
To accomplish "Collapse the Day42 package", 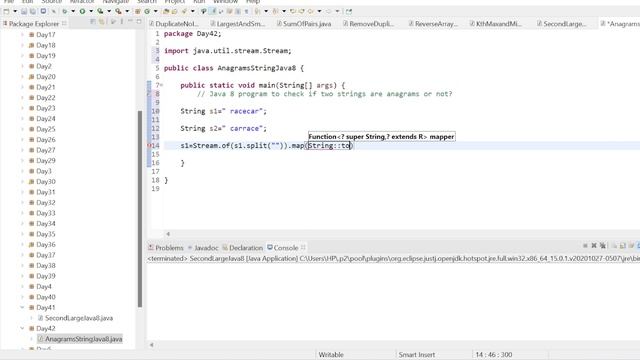I will pos(22,328).
